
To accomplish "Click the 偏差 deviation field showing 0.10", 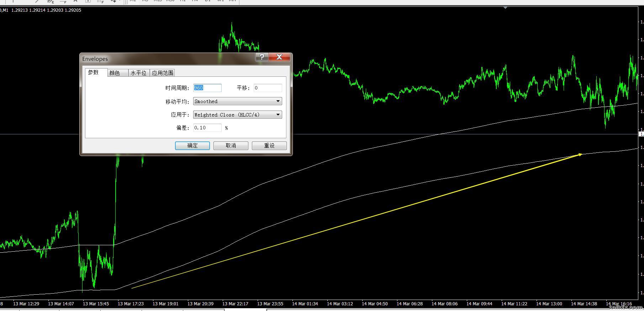I will (x=207, y=128).
